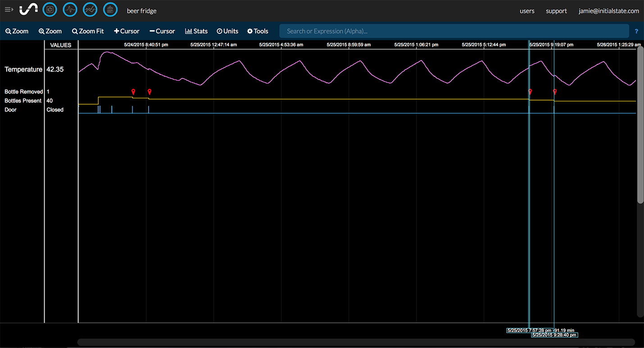
Task: Remove a cursor with −Cursor
Action: [162, 31]
